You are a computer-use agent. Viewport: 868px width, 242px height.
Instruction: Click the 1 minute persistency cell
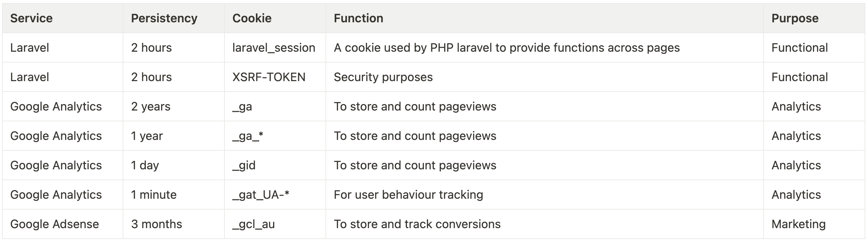(174, 195)
